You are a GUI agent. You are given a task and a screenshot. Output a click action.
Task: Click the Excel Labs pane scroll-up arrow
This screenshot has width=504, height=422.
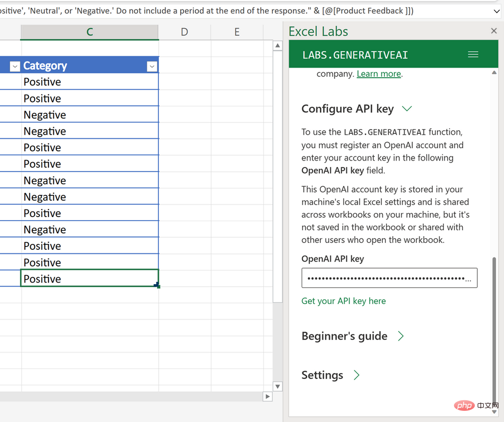tap(495, 72)
